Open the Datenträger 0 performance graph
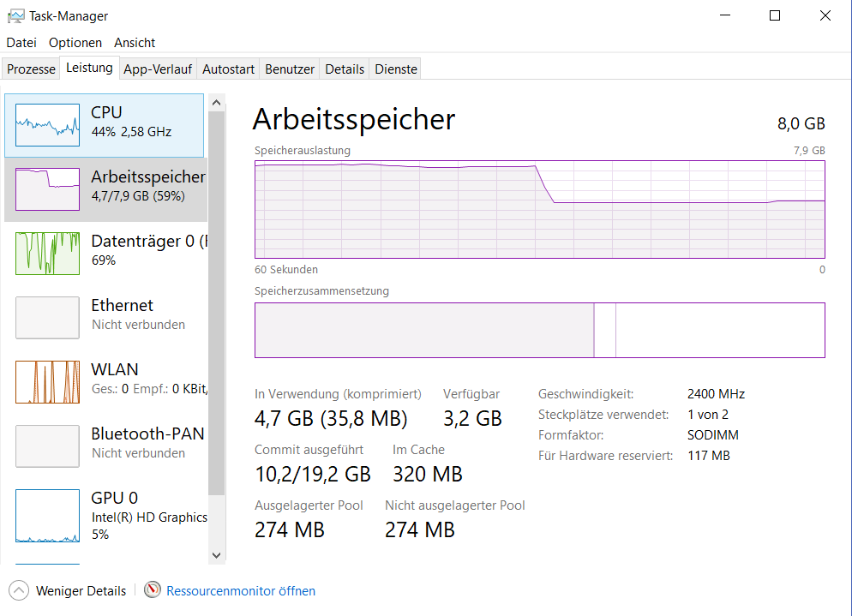The height and width of the screenshot is (616, 852). tap(47, 254)
